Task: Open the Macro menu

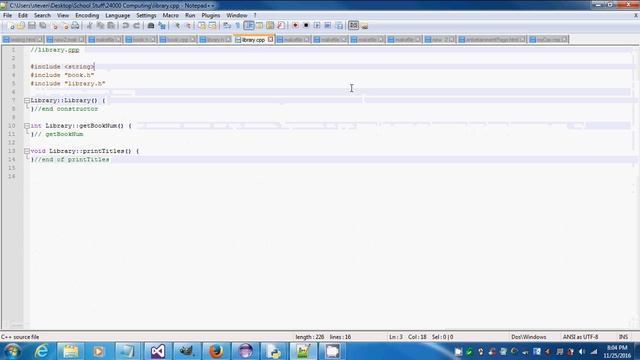Action: pos(171,16)
